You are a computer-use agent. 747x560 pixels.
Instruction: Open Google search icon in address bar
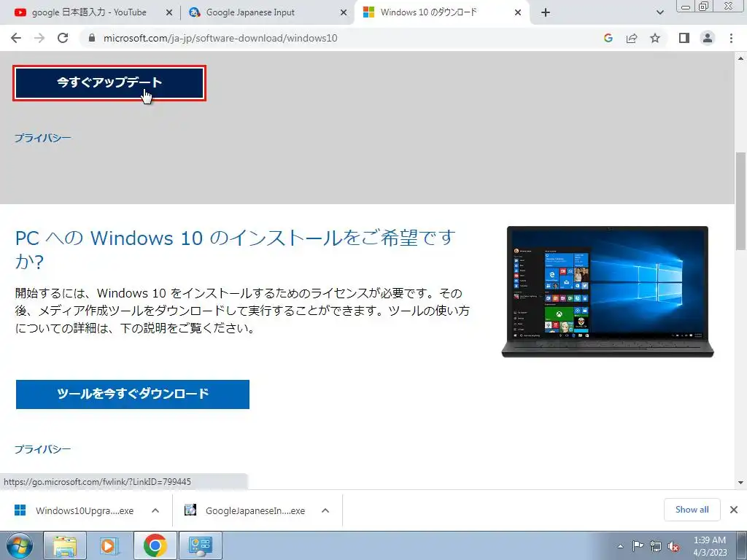(x=608, y=38)
